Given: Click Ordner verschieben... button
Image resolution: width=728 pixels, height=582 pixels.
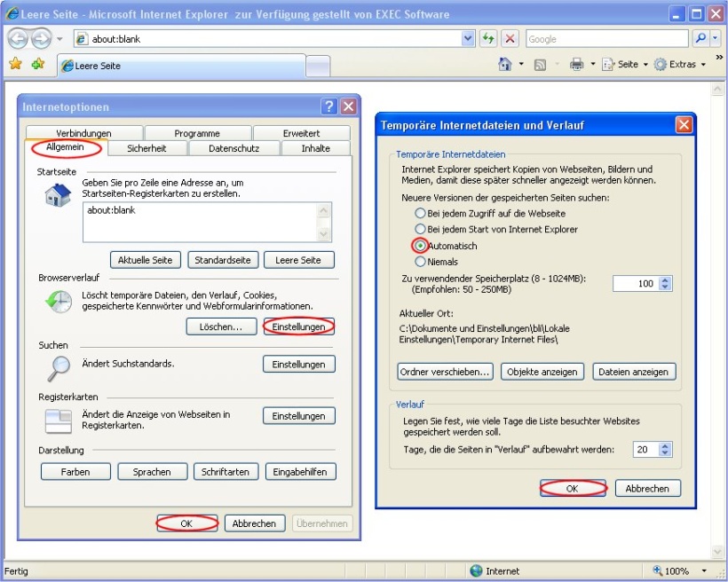Looking at the screenshot, I should coord(446,372).
